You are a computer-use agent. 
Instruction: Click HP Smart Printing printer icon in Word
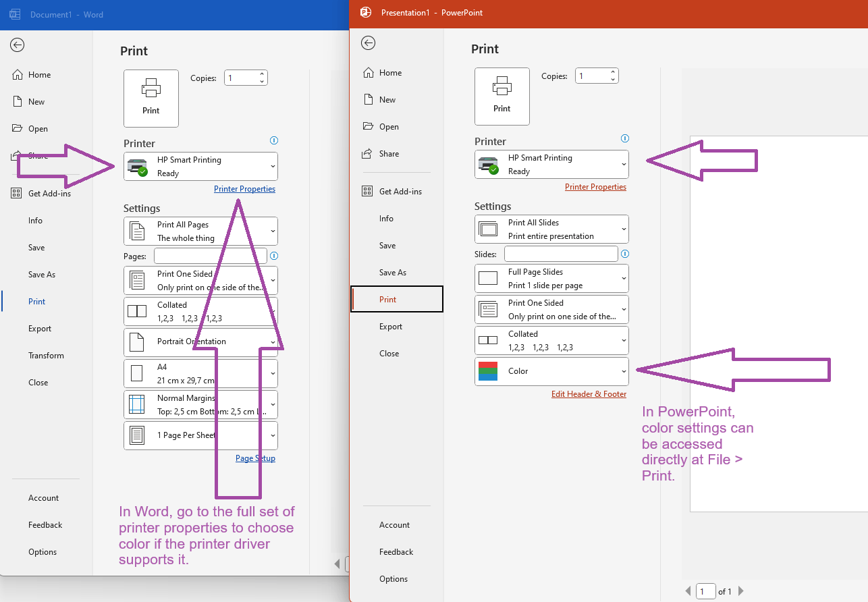tap(138, 167)
